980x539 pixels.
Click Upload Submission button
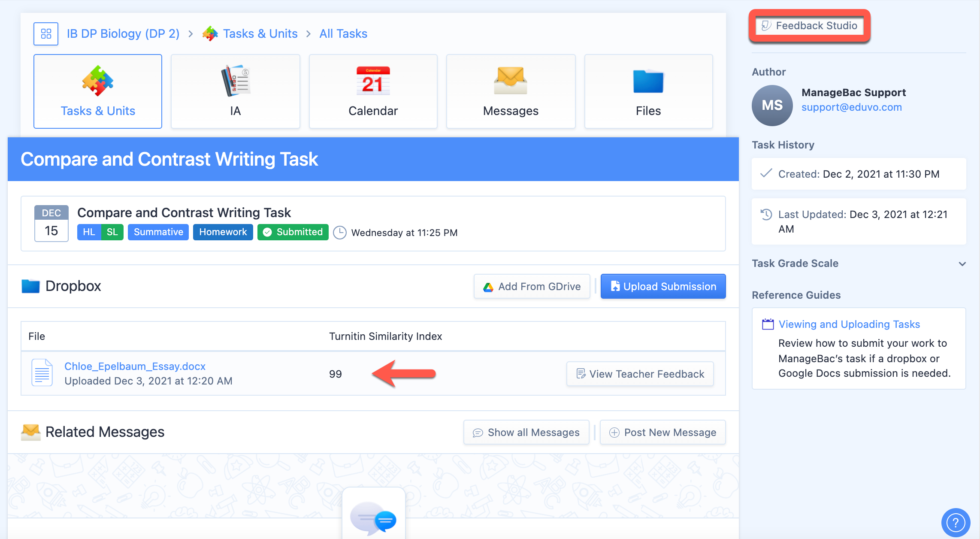click(x=663, y=287)
